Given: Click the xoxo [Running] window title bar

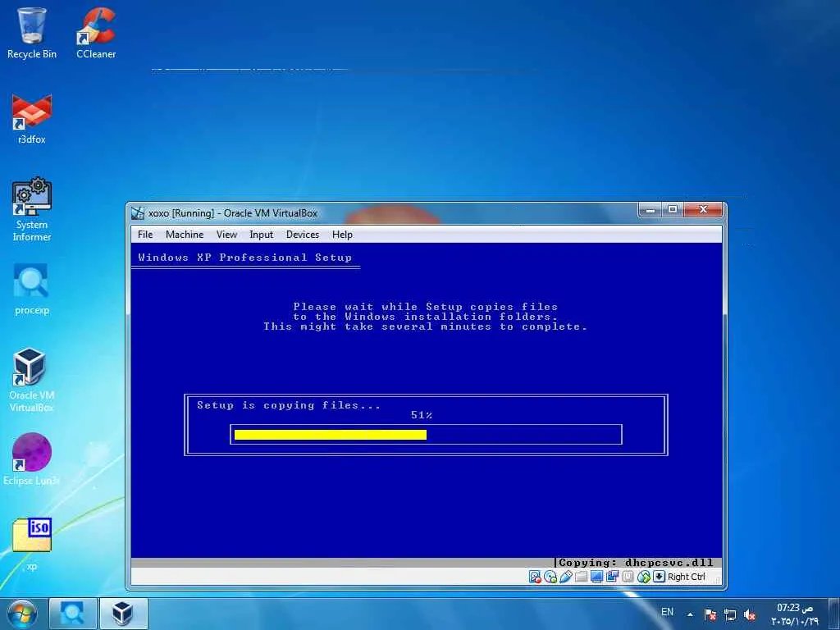Looking at the screenshot, I should pos(386,213).
